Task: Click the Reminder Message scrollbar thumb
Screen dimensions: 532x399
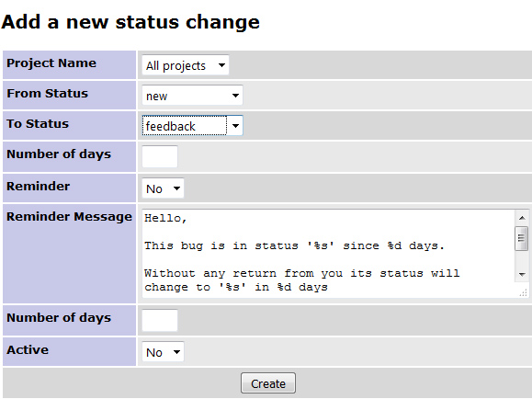Action: 522,238
